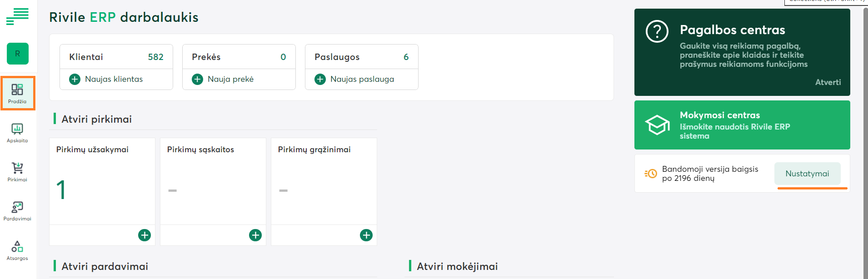Add new Pirkimų sąskaitos with plus button

coord(255,235)
